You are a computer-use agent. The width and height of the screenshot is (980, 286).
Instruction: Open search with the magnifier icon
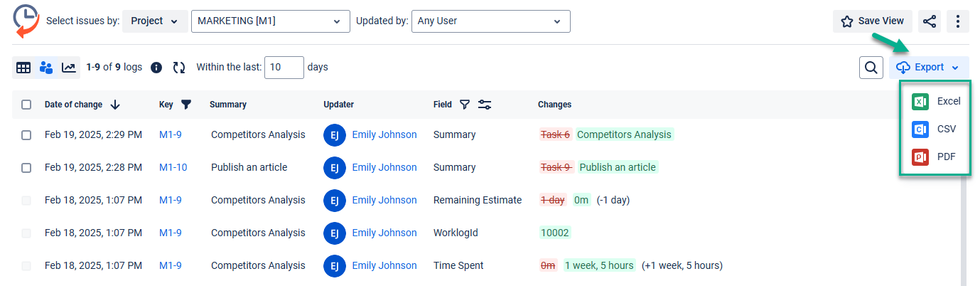(871, 68)
